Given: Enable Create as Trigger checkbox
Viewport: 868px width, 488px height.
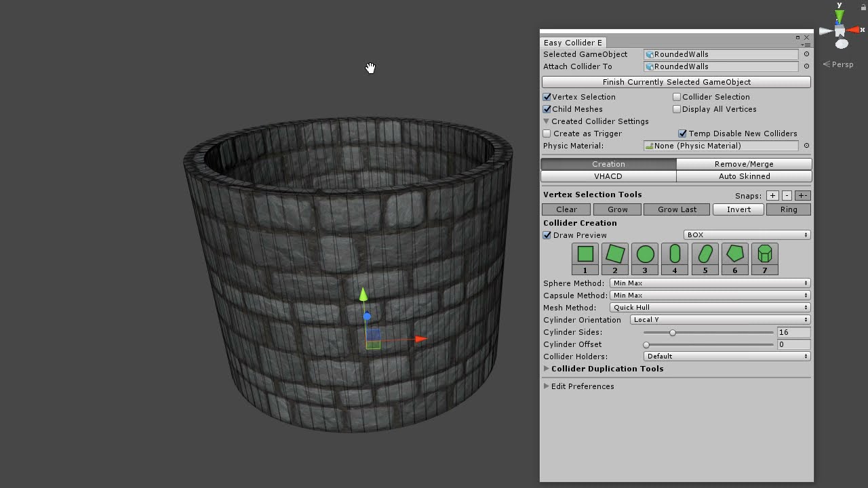Looking at the screenshot, I should [x=547, y=134].
